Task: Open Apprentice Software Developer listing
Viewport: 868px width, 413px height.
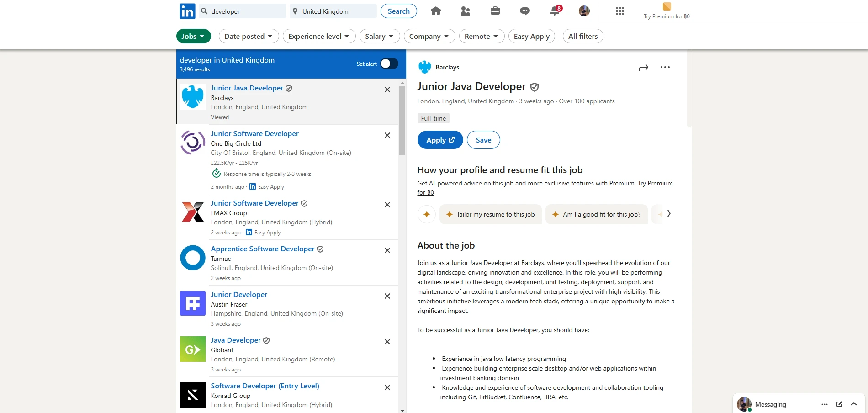Action: point(263,249)
